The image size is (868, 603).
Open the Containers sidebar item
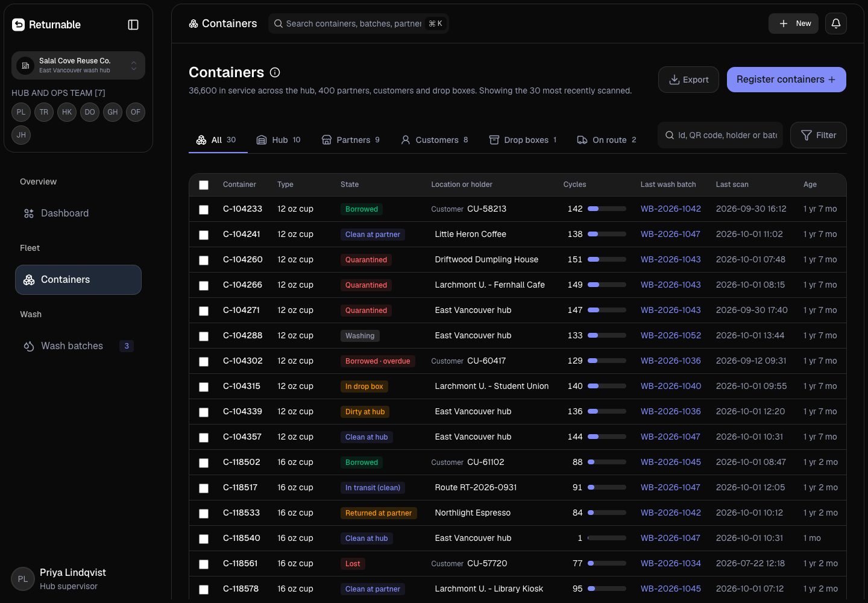(x=78, y=280)
